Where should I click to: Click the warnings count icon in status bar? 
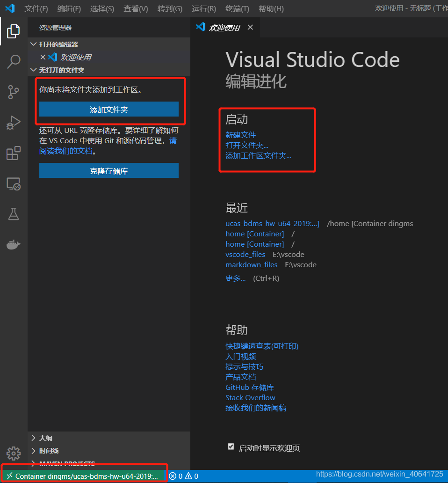tap(188, 476)
